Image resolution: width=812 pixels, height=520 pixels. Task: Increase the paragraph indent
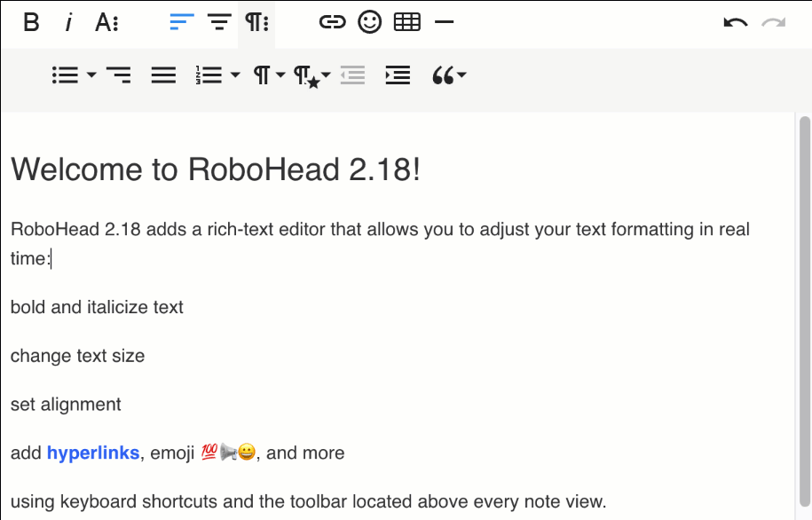(398, 75)
